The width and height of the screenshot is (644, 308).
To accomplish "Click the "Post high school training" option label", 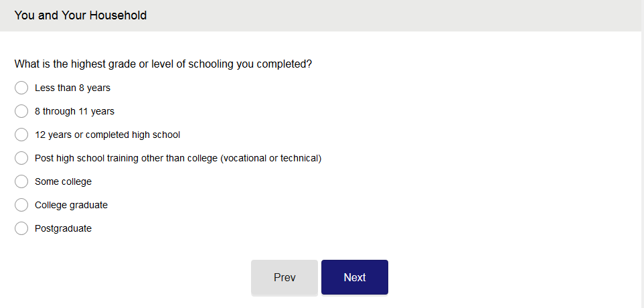I will (178, 158).
